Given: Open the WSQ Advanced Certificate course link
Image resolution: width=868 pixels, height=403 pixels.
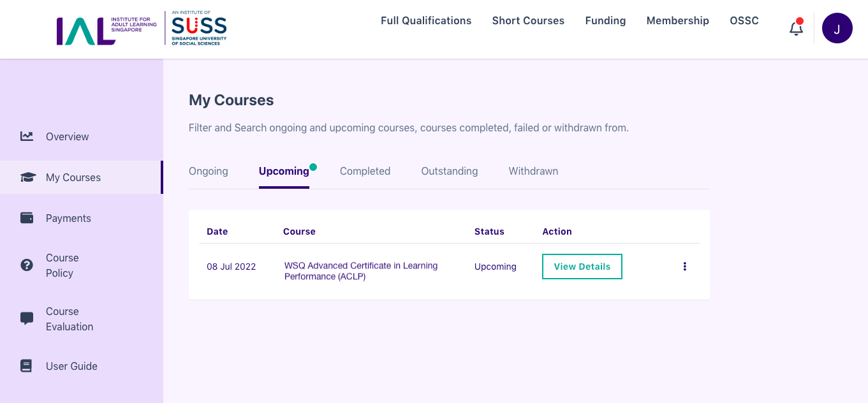Looking at the screenshot, I should point(361,271).
